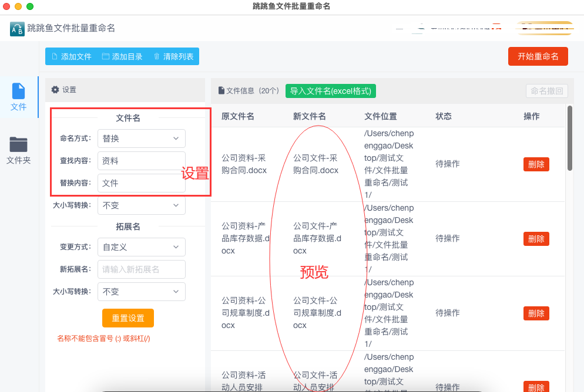Click the 新拓展名 input field
This screenshot has width=584, height=392.
[x=142, y=269]
